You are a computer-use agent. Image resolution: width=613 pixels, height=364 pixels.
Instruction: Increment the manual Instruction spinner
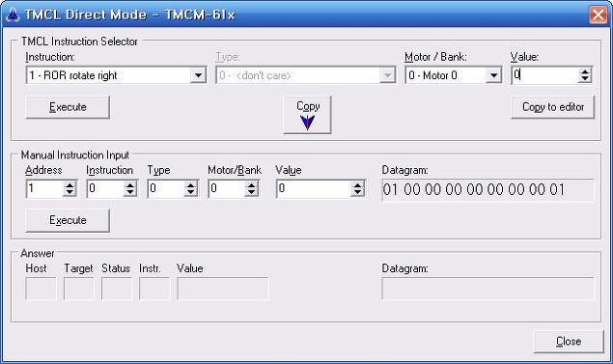(130, 185)
